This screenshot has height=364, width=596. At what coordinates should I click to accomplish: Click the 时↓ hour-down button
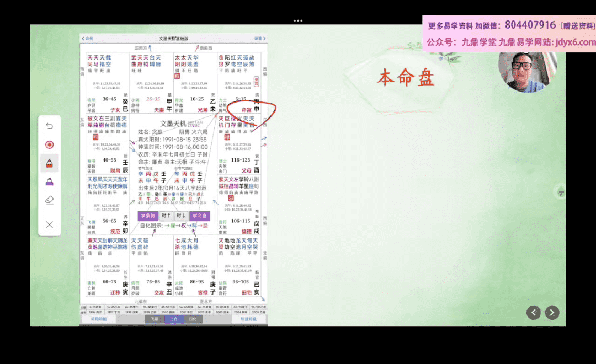click(181, 216)
